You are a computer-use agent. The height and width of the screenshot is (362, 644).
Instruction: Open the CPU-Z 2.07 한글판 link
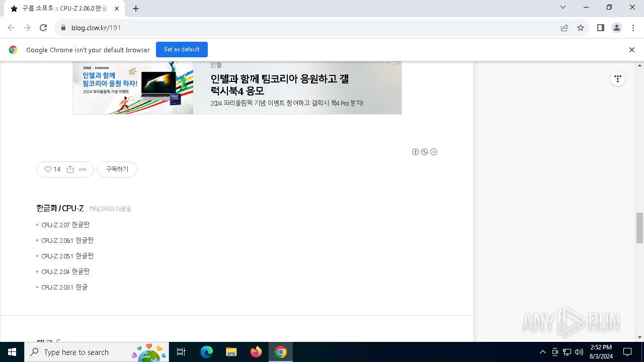click(x=65, y=225)
